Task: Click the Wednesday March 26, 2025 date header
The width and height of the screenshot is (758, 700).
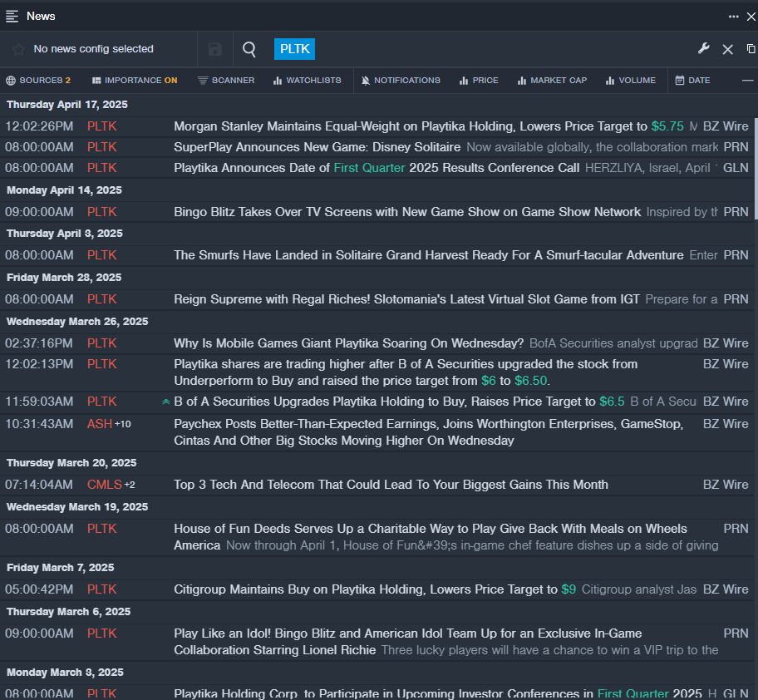Action: 77,322
